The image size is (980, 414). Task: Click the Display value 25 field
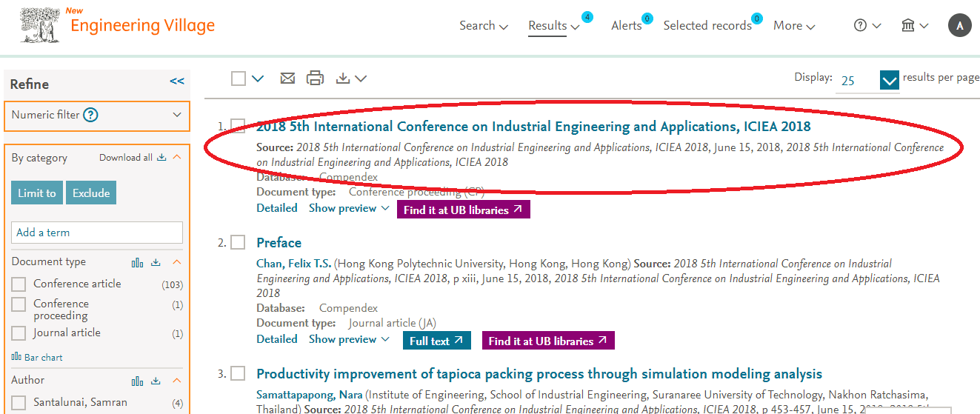[x=857, y=81]
